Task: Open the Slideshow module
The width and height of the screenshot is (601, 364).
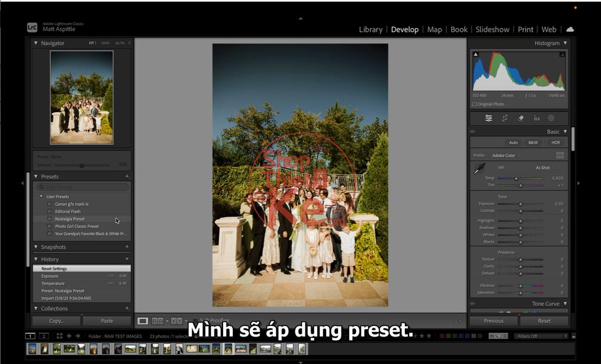Action: tap(492, 30)
